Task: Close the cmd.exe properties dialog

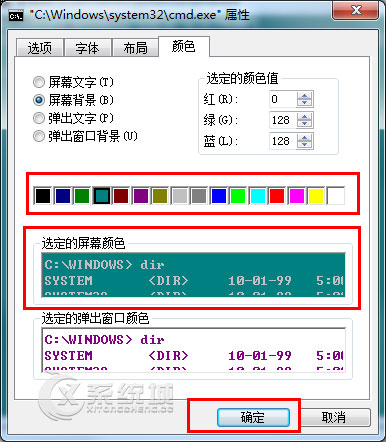Action: 356,10
